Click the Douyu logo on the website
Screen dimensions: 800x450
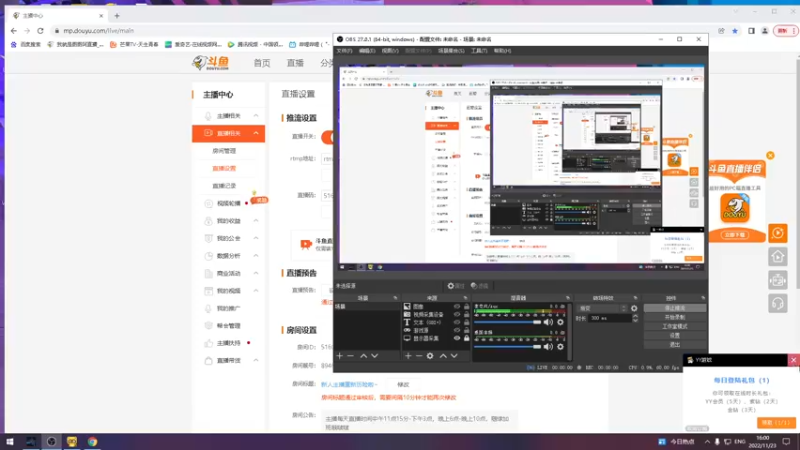click(x=211, y=63)
